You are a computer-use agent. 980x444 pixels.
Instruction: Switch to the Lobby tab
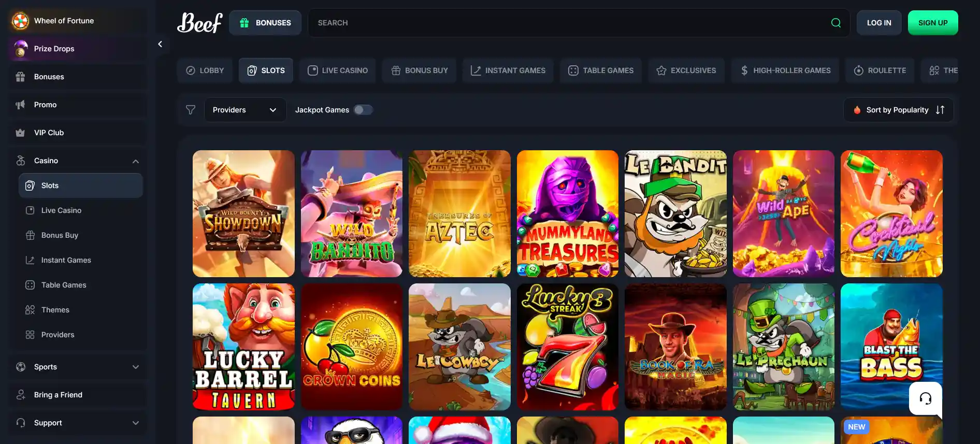pos(205,70)
